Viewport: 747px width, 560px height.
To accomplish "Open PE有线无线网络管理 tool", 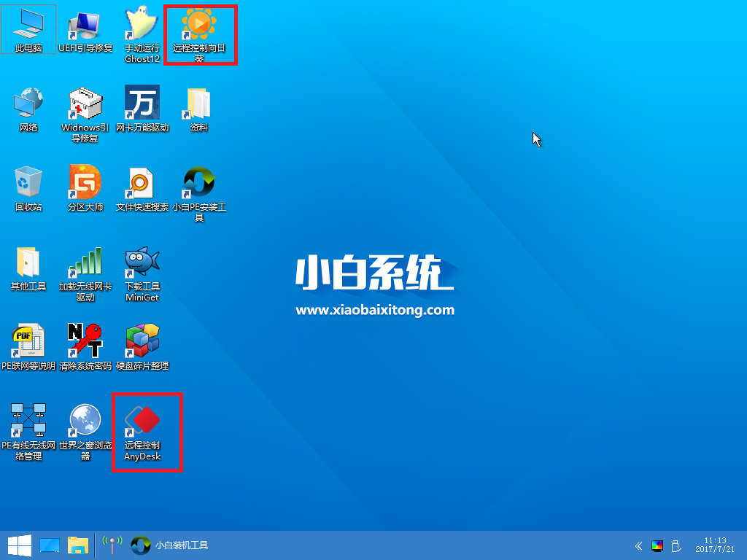I will pyautogui.click(x=29, y=419).
